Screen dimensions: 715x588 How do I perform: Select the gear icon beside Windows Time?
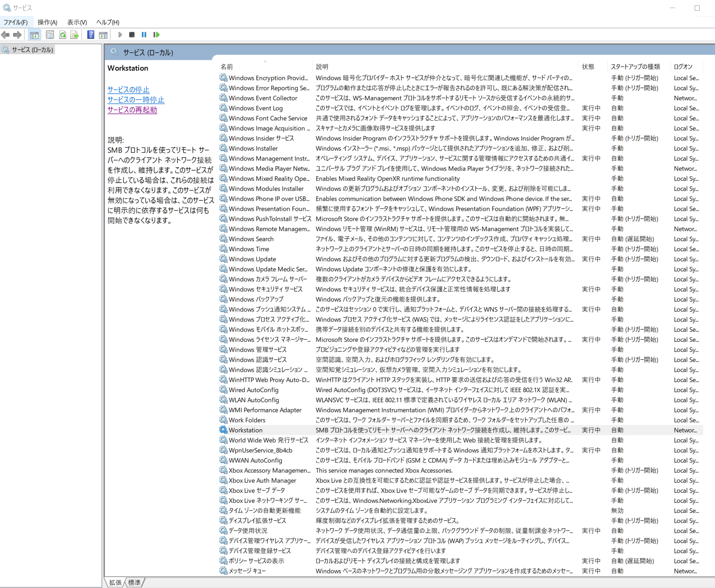click(x=223, y=249)
